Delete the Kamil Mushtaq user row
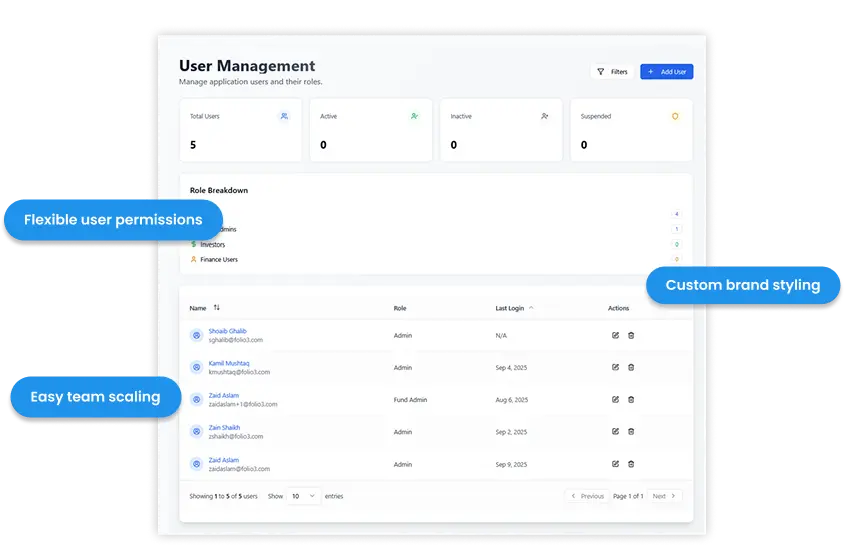The width and height of the screenshot is (845, 548). pos(631,367)
